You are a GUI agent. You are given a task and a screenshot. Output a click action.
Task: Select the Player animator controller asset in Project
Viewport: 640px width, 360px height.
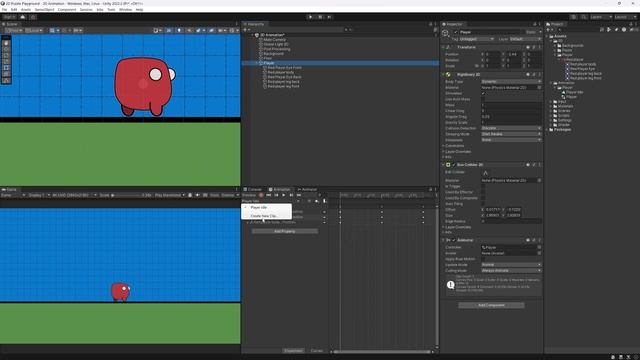point(569,97)
